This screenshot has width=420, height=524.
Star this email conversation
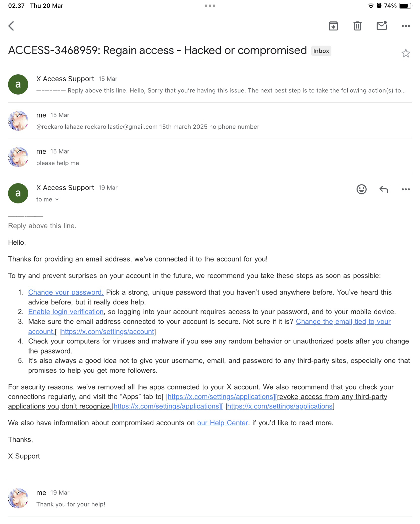pyautogui.click(x=406, y=53)
